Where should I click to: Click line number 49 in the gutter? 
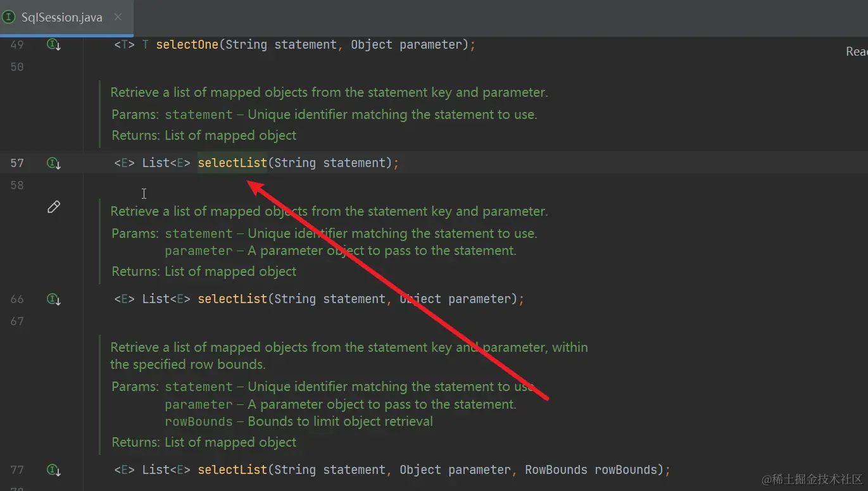17,45
